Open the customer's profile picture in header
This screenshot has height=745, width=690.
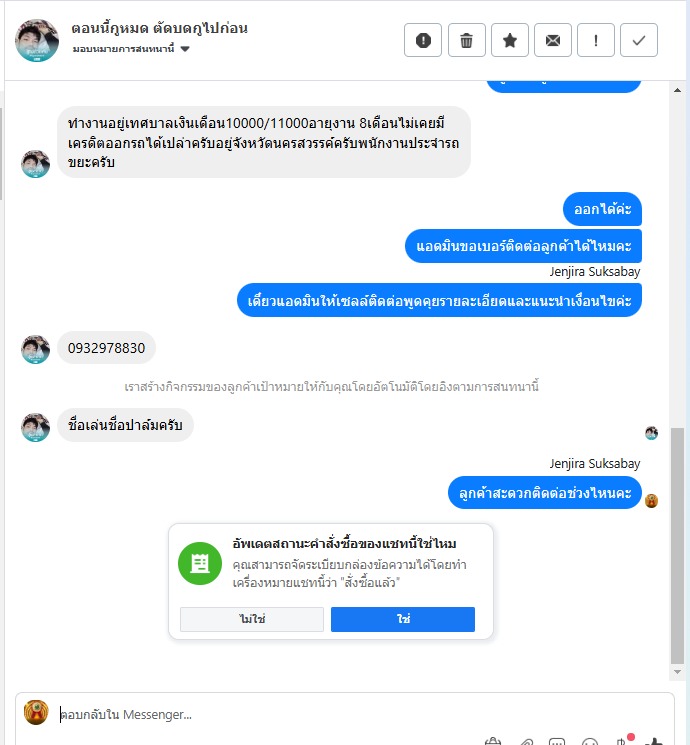[x=37, y=40]
